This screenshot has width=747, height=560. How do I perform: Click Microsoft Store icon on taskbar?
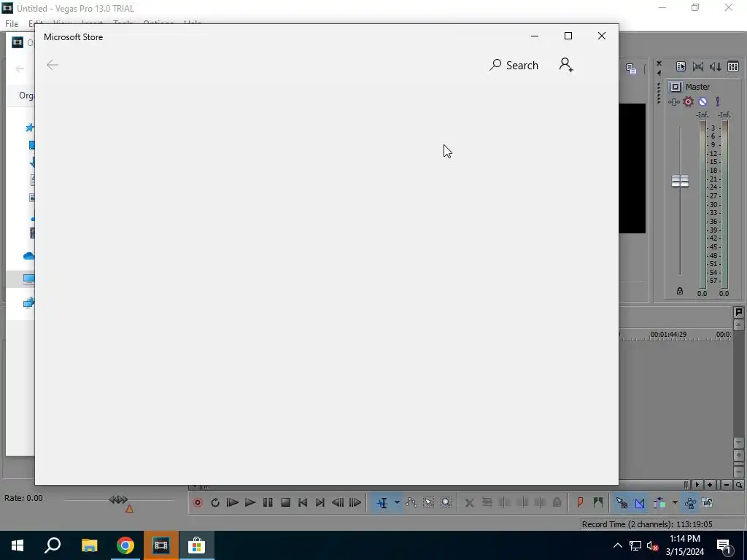(x=197, y=545)
